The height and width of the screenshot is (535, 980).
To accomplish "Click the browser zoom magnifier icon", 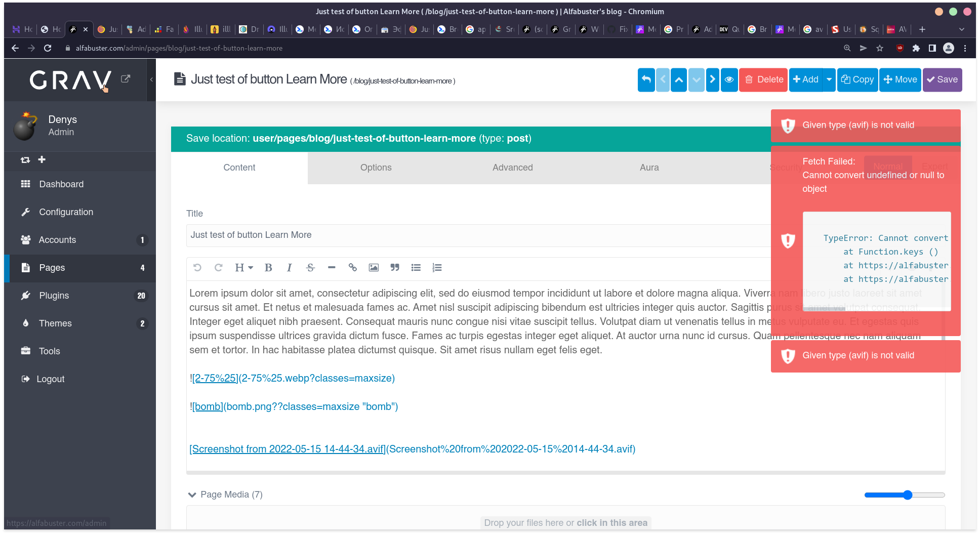I will tap(847, 48).
